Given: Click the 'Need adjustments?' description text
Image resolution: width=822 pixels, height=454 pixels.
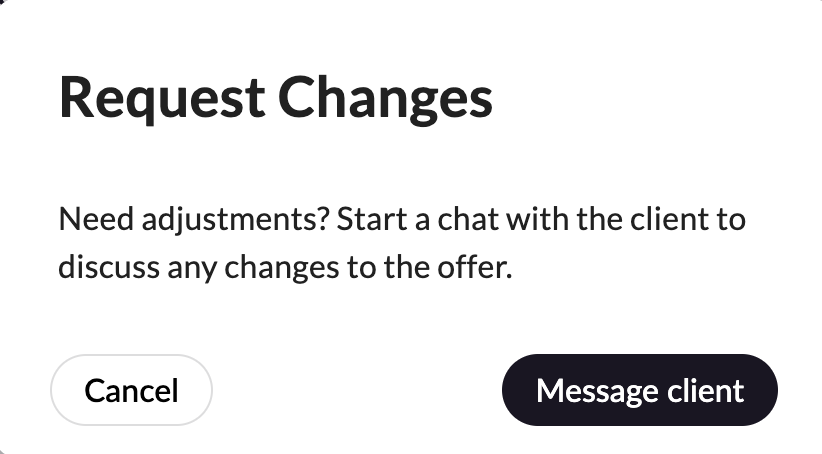Looking at the screenshot, I should point(402,243).
